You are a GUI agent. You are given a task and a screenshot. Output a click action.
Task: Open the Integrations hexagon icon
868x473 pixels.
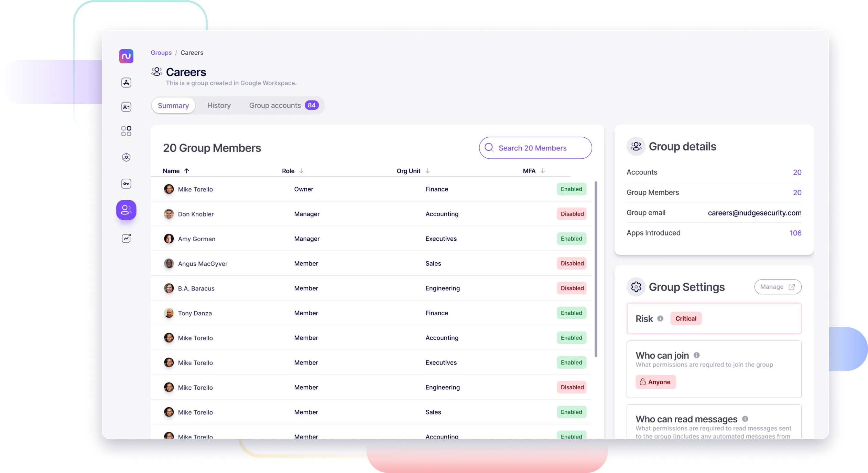point(126,157)
